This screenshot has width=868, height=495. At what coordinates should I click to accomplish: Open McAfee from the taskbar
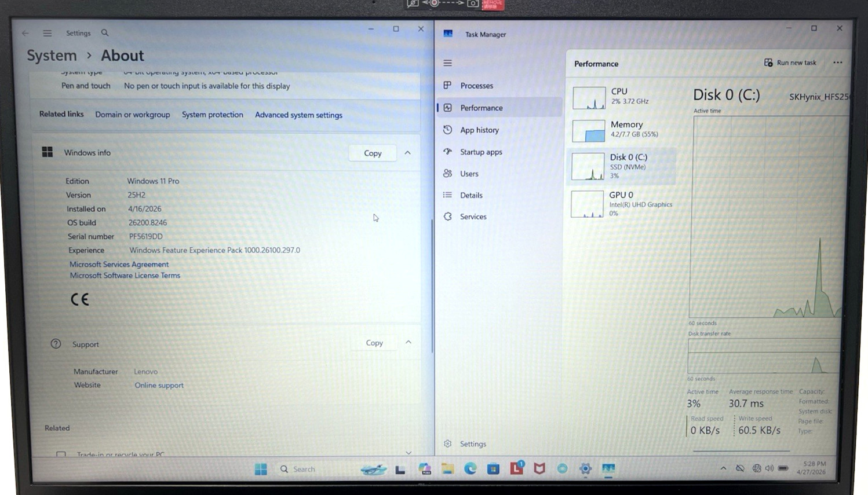pyautogui.click(x=539, y=469)
